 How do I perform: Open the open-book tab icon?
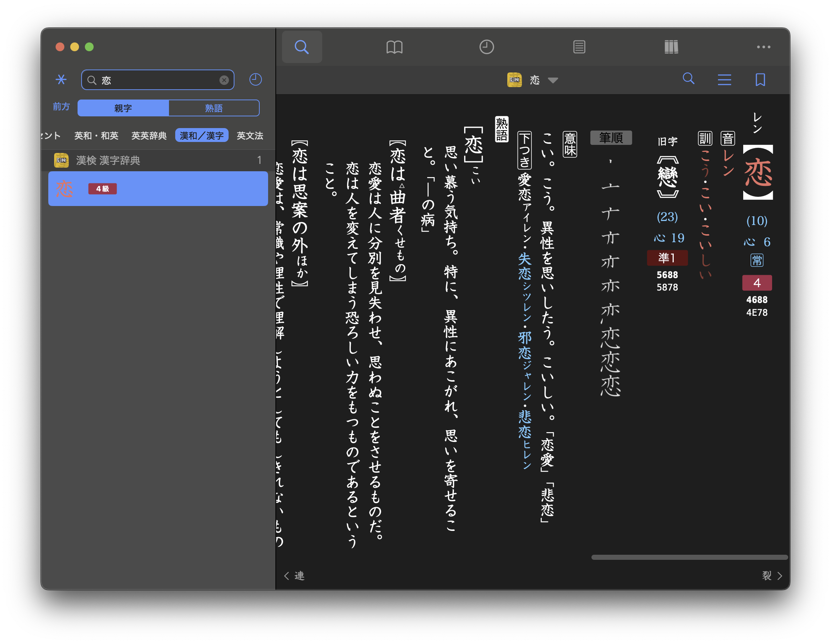point(394,47)
